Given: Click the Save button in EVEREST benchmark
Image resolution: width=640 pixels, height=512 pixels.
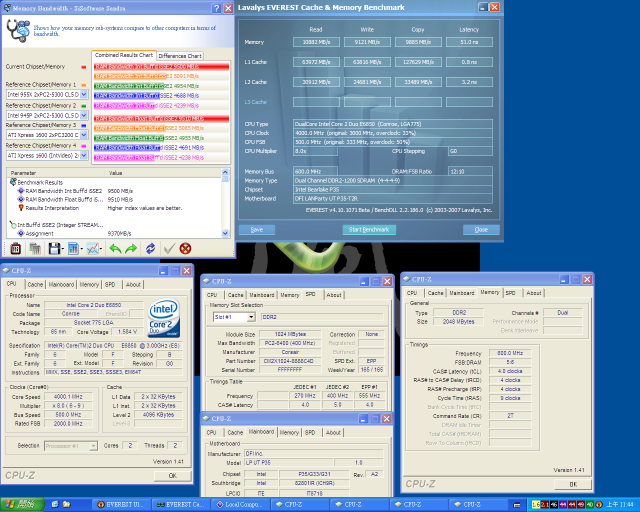Looking at the screenshot, I should click(257, 230).
